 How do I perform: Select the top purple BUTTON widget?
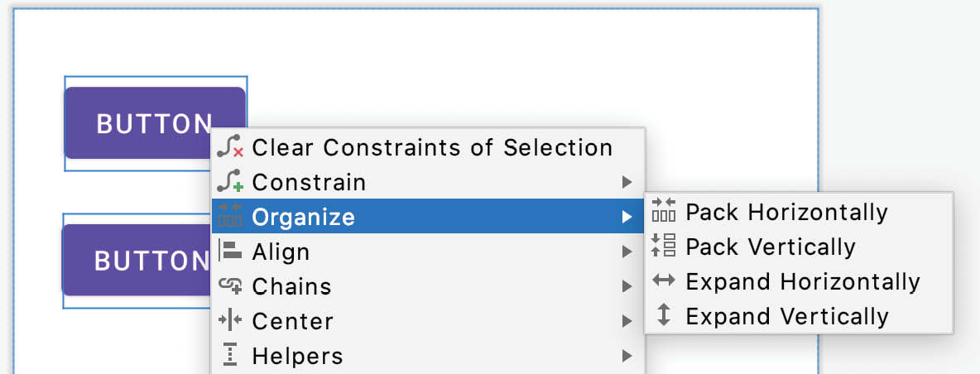[155, 122]
